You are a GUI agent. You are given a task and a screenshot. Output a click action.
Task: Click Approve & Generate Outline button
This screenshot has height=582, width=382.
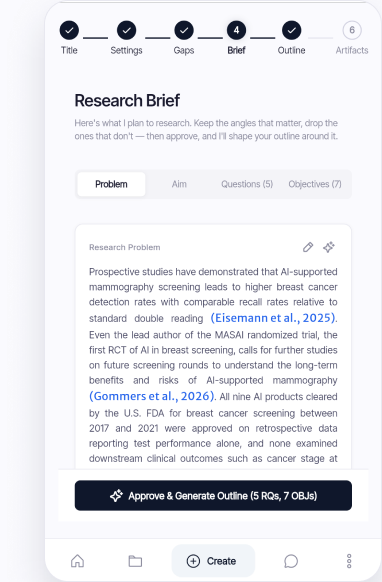click(213, 496)
